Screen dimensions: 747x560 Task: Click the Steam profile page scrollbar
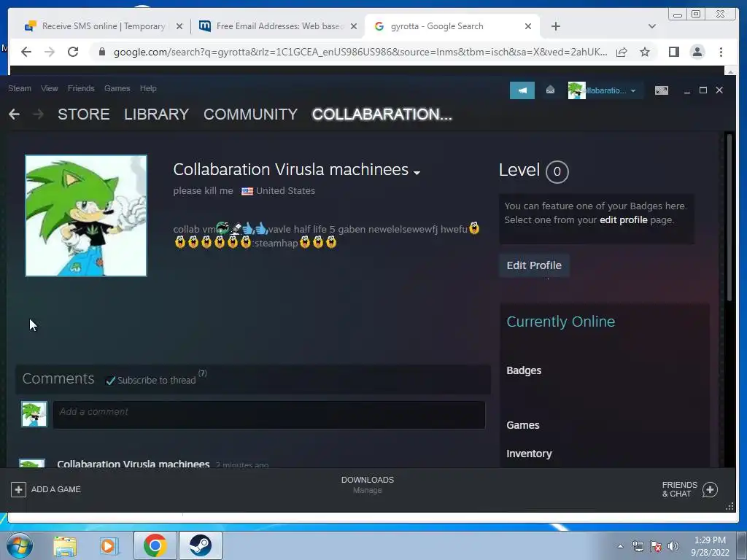tap(729, 218)
